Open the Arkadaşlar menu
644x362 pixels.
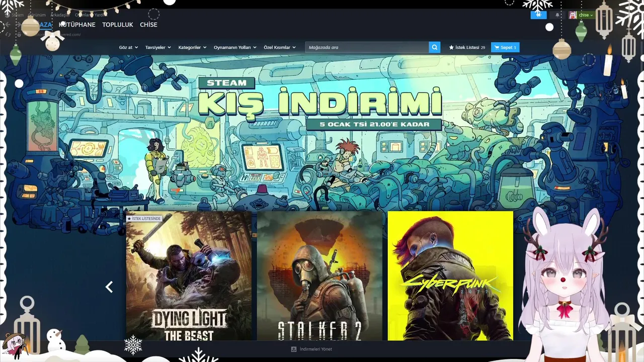tap(61, 15)
